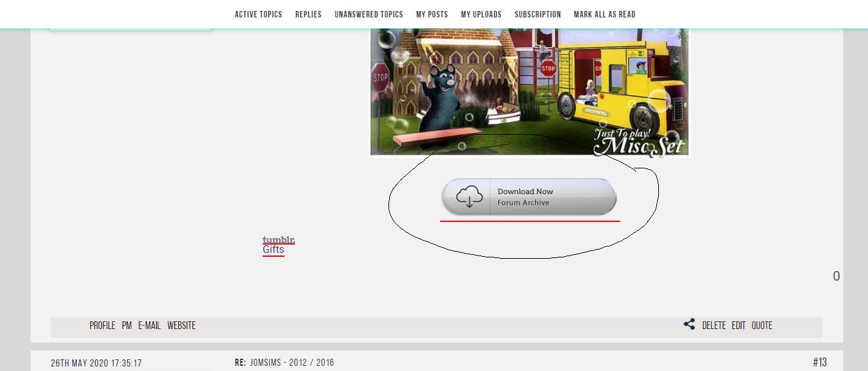
Task: Open My Posts in top navigation
Action: pos(432,14)
